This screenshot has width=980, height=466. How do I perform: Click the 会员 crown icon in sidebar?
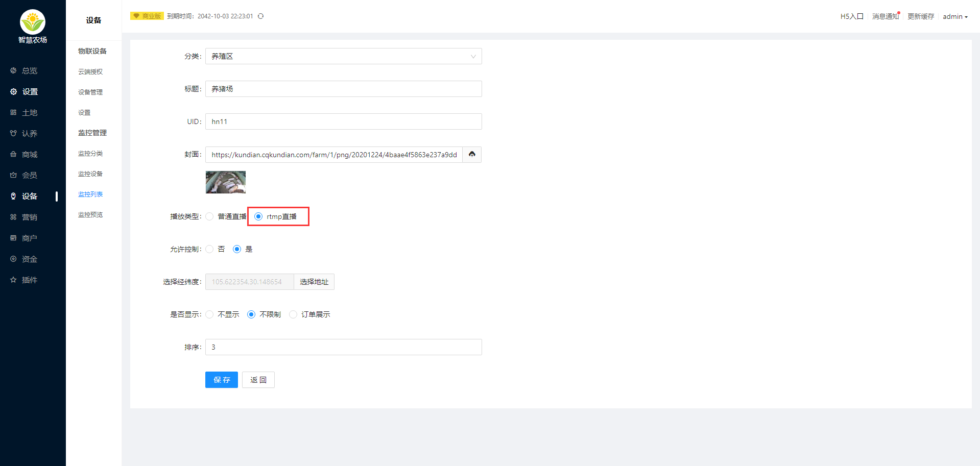13,175
